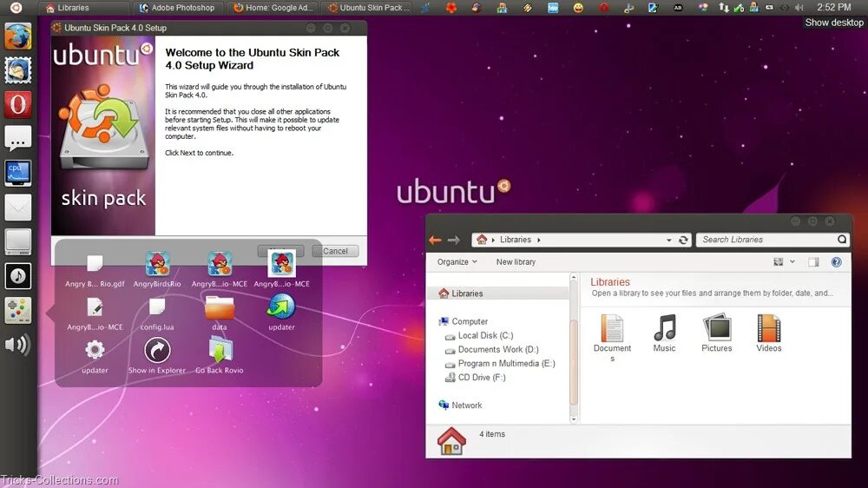The image size is (868, 488).
Task: Open the CPU monitor dock icon
Action: pyautogui.click(x=17, y=173)
